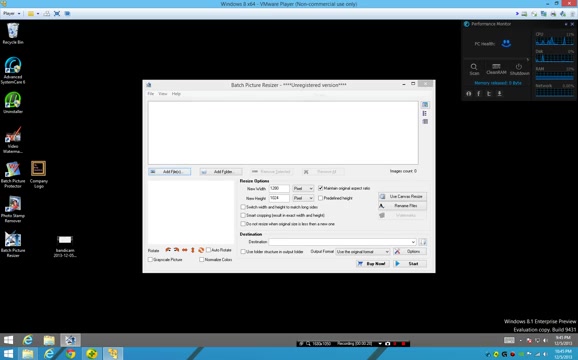578x360 pixels.
Task: Select Advanced SystemCare 6 desktop icon
Action: coord(13,70)
